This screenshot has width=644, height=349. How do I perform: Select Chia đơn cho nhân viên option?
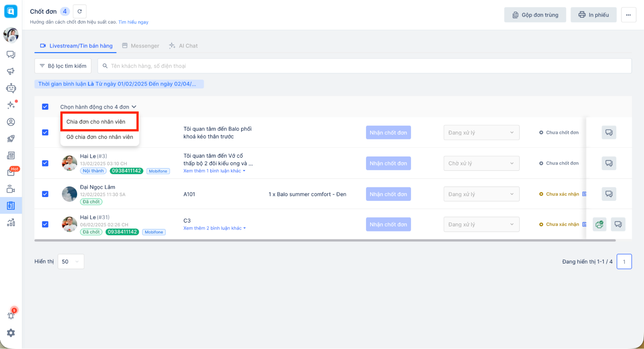click(96, 122)
